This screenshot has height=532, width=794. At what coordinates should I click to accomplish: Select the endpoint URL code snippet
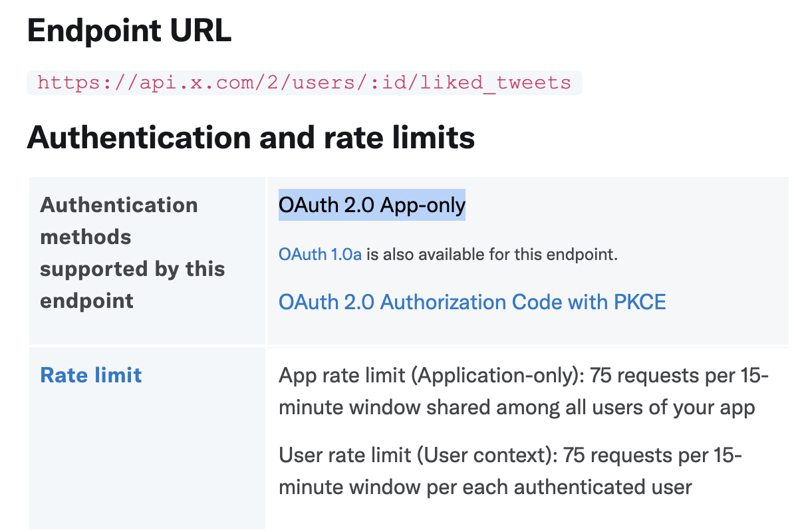pyautogui.click(x=303, y=82)
